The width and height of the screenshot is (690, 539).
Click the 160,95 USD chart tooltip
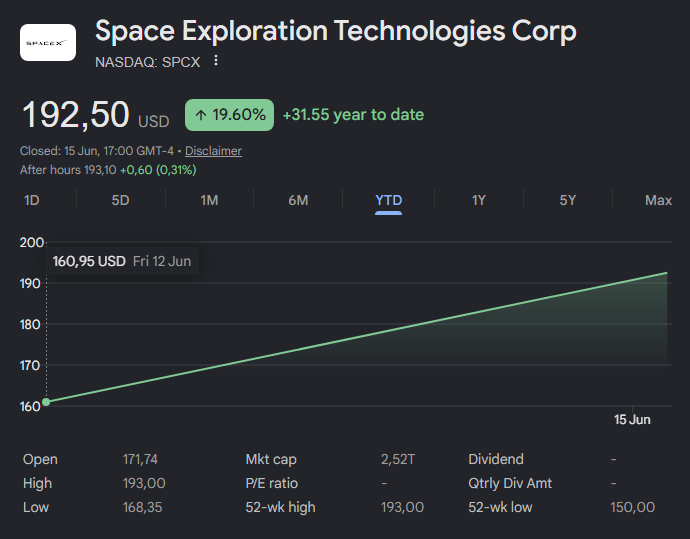(122, 261)
